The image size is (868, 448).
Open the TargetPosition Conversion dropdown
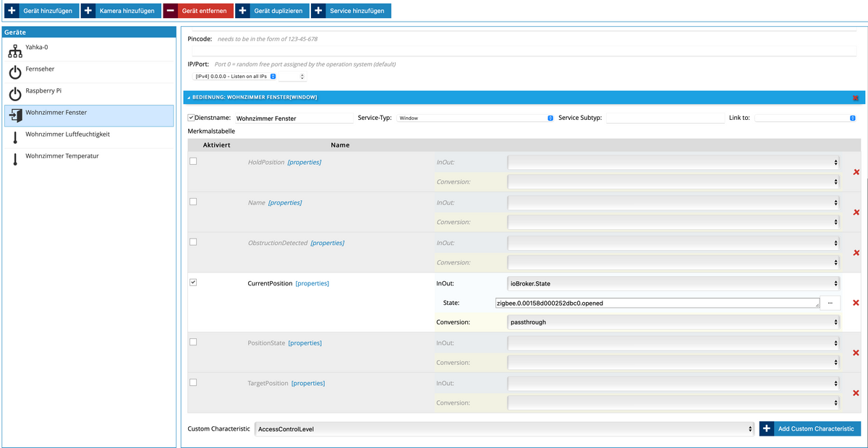(x=673, y=403)
